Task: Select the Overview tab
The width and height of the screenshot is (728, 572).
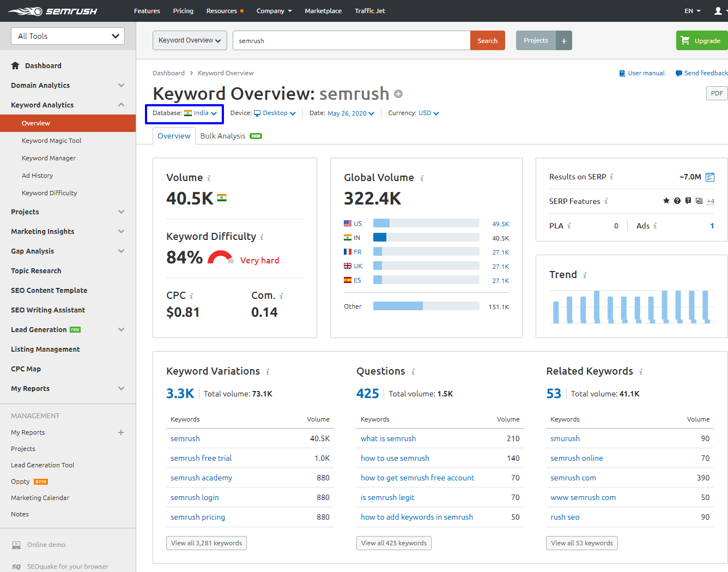Action: coord(174,136)
